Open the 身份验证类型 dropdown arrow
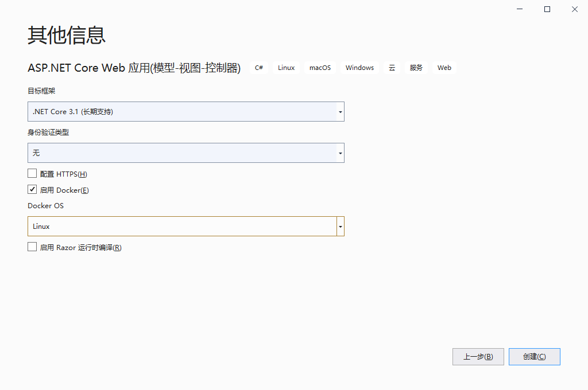 click(340, 153)
